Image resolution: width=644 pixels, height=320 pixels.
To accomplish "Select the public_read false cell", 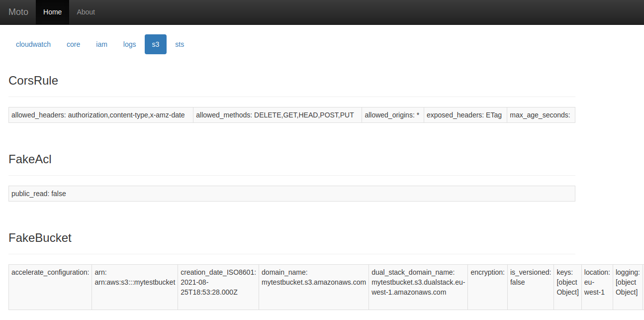I will (x=38, y=194).
